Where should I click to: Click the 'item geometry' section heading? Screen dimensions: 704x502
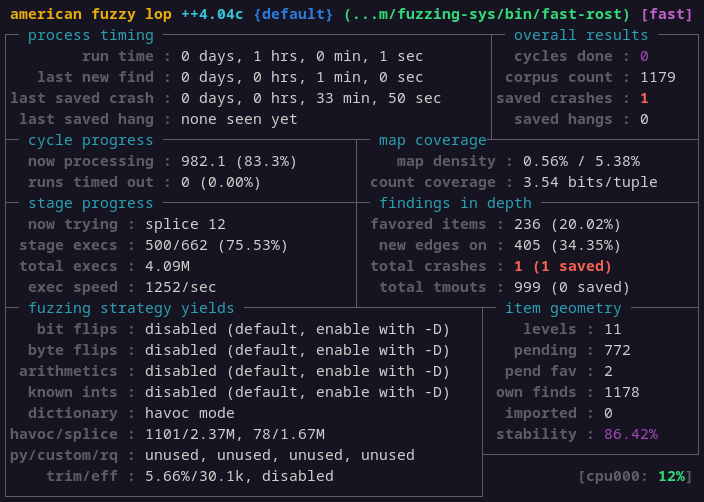pyautogui.click(x=563, y=308)
